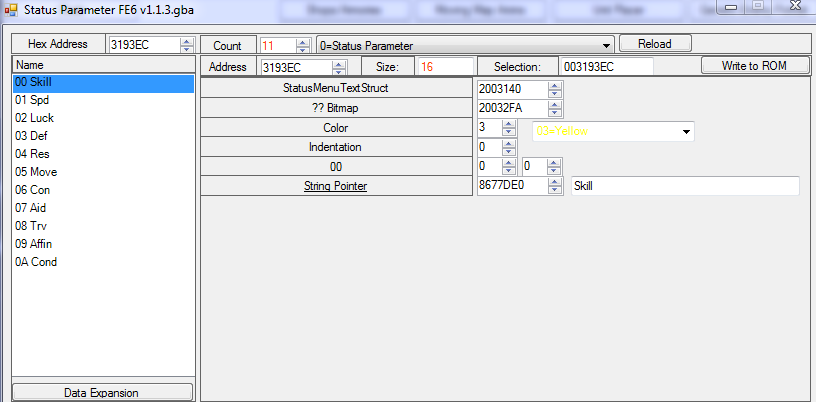Click the String Pointer link label
The width and height of the screenshot is (816, 402).
pyautogui.click(x=336, y=186)
